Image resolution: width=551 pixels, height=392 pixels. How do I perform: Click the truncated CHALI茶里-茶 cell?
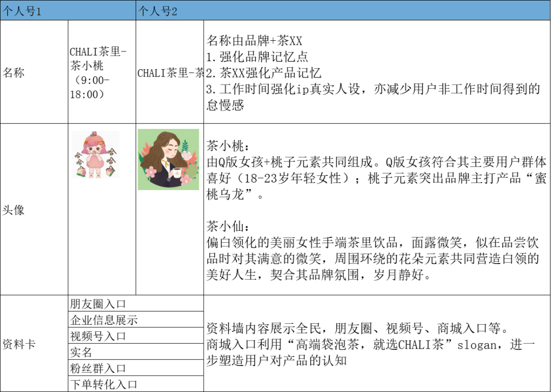click(170, 73)
